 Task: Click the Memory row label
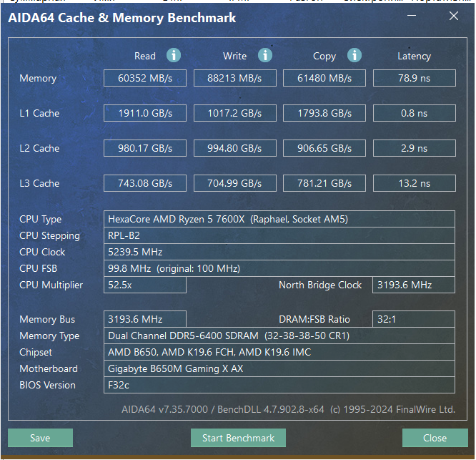coord(38,79)
